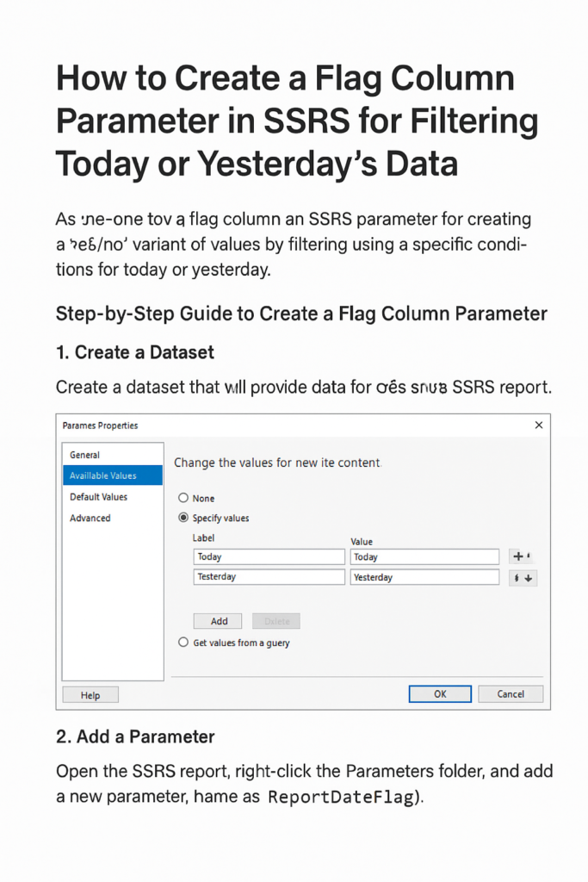This screenshot has height=882, width=588.
Task: Switch to the Available Values page
Action: tap(103, 475)
